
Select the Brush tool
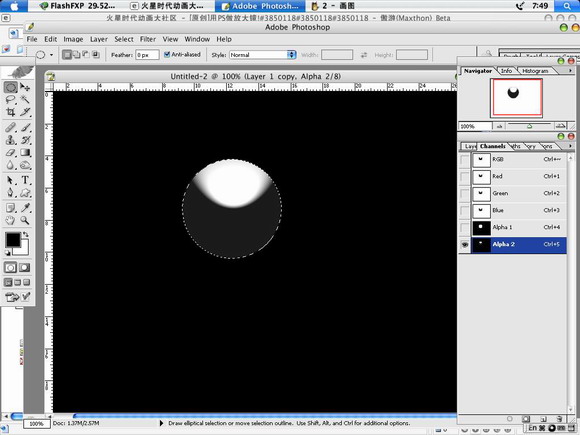pyautogui.click(x=25, y=128)
